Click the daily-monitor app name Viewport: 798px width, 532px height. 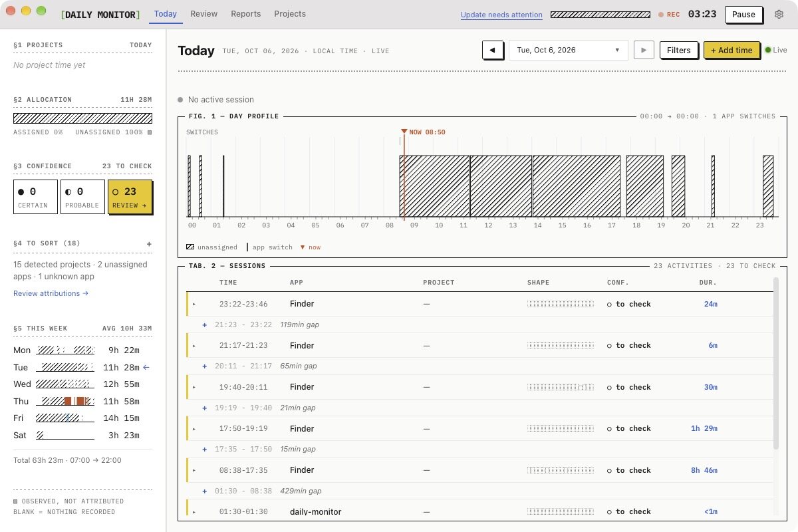tap(316, 512)
